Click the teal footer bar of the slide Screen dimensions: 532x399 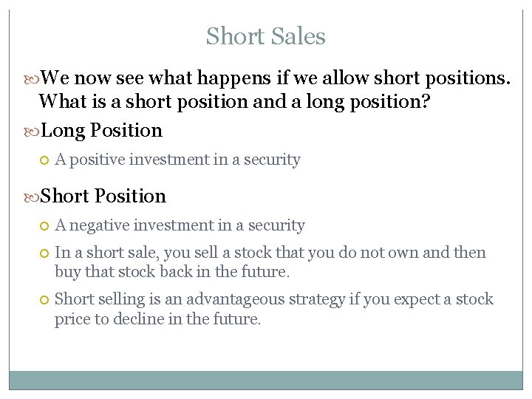coord(266,381)
